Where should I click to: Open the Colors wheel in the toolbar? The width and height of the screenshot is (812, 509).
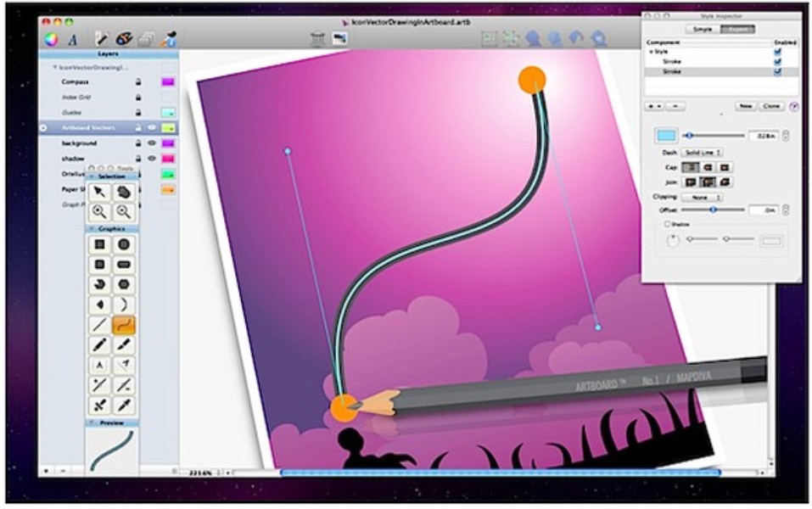coord(51,39)
